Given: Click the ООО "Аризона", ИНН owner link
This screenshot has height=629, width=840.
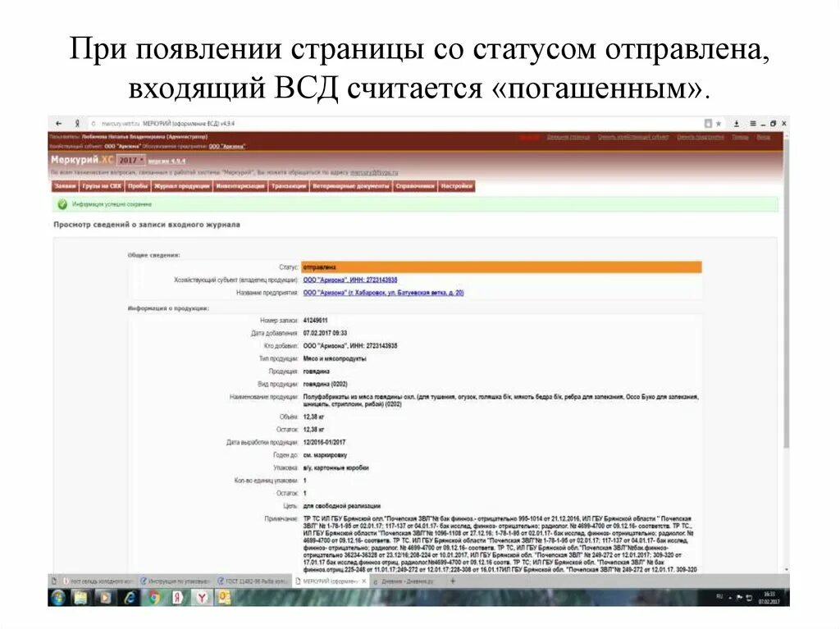Looking at the screenshot, I should [350, 280].
